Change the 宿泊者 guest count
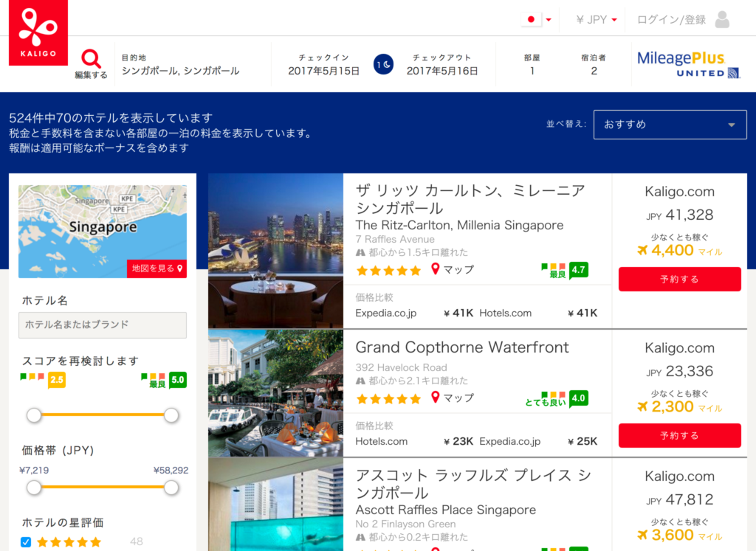 pyautogui.click(x=594, y=64)
